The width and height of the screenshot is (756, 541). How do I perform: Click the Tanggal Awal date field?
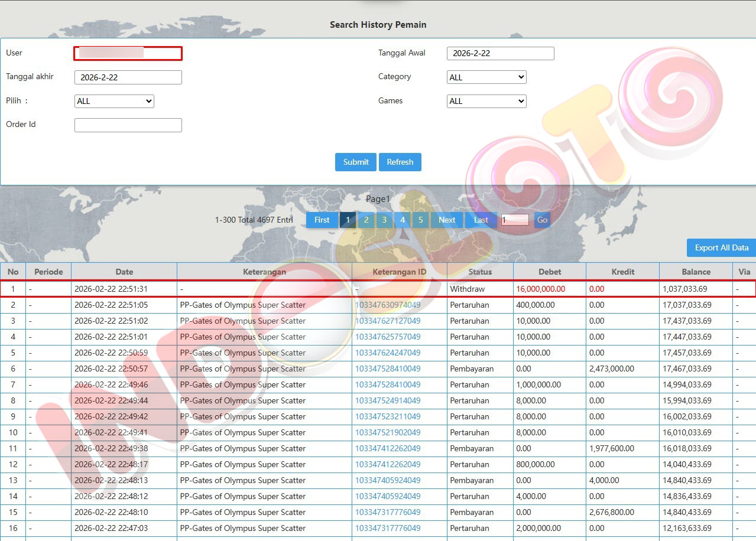point(500,53)
